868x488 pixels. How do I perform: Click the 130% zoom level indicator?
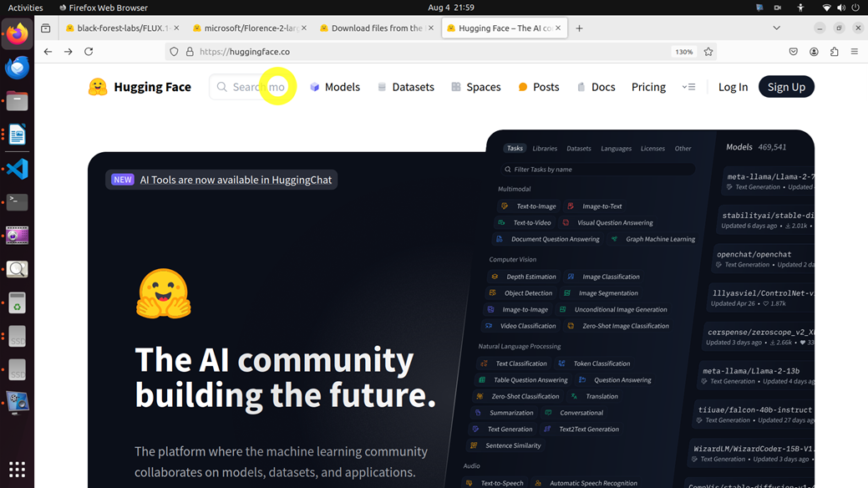(683, 52)
